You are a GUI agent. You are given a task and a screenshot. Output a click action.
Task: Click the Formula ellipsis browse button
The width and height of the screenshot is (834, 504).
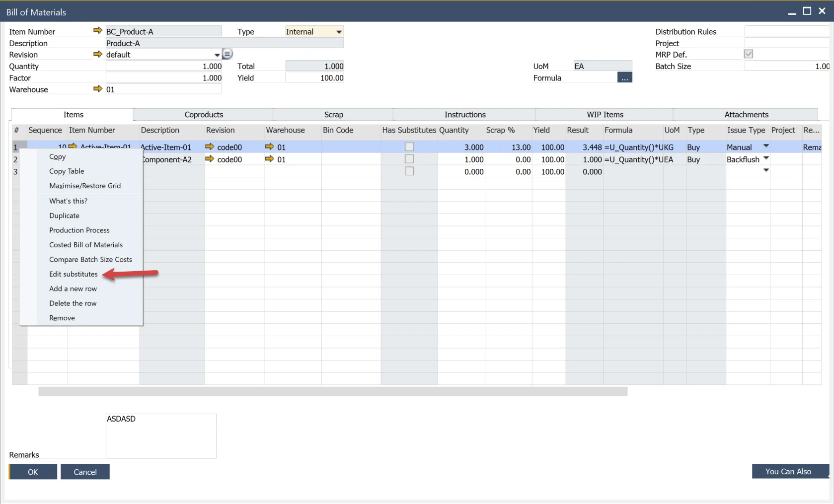point(624,78)
